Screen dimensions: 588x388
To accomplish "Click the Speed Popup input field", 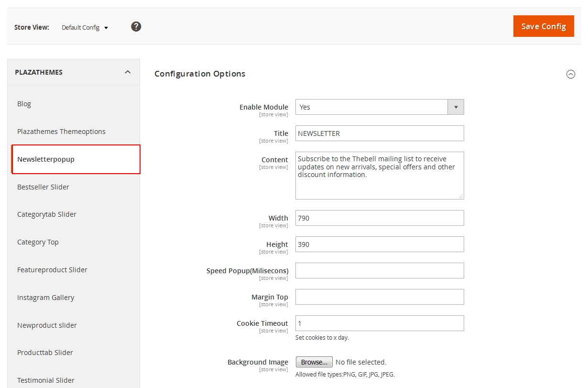I will point(380,271).
